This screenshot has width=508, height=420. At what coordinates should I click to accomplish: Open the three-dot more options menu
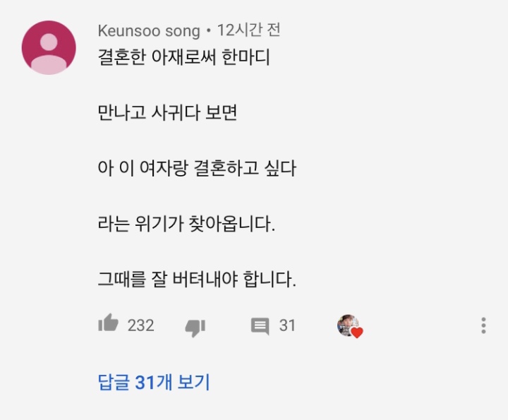pyautogui.click(x=483, y=325)
